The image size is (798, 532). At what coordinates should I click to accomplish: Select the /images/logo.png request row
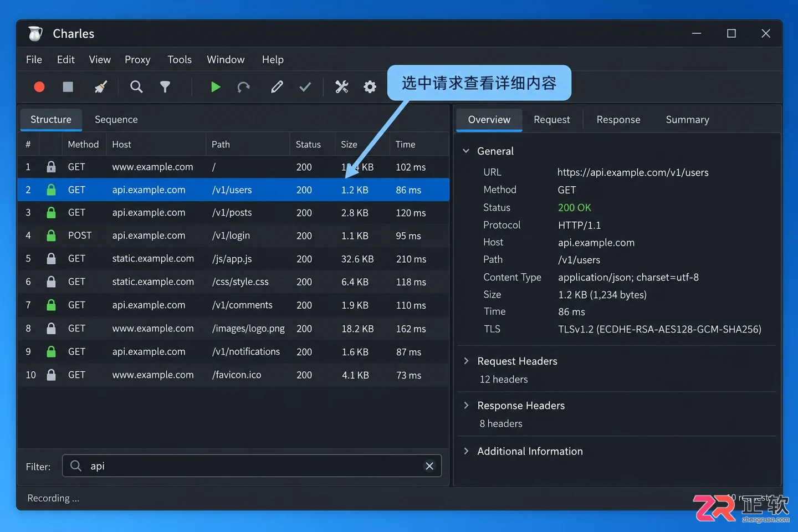coord(233,329)
